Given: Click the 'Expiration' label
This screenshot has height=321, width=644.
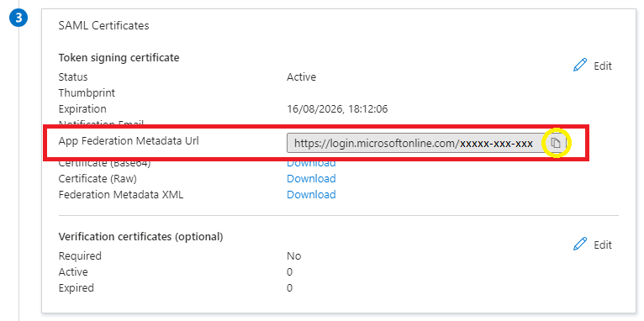Looking at the screenshot, I should (x=82, y=109).
